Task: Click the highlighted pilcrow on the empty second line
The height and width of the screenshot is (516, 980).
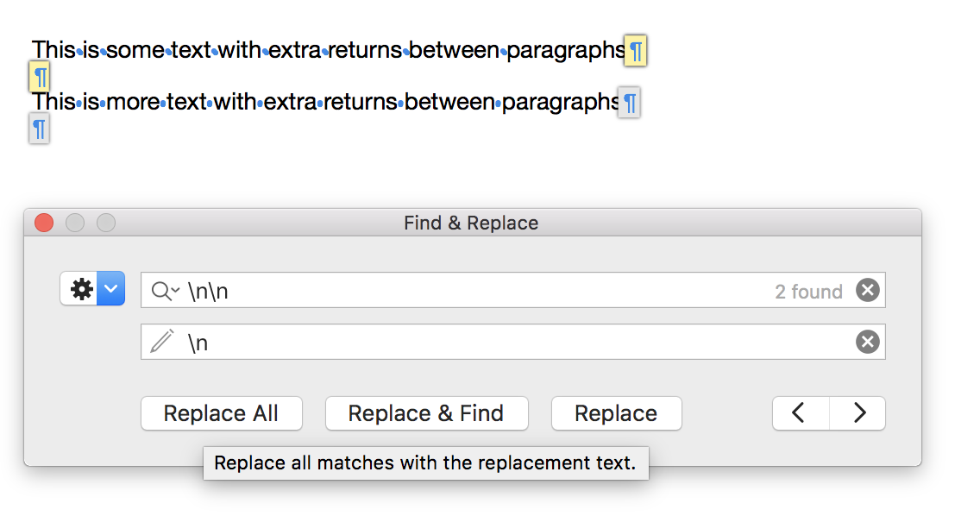Action: tap(40, 77)
